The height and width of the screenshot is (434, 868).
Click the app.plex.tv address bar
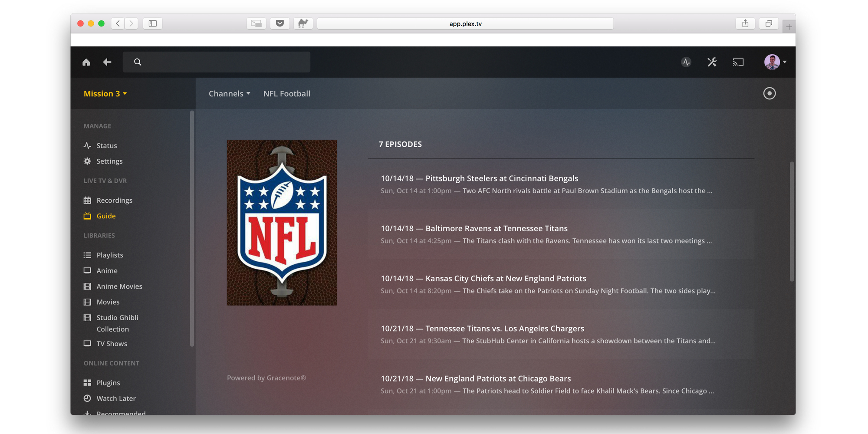(465, 23)
